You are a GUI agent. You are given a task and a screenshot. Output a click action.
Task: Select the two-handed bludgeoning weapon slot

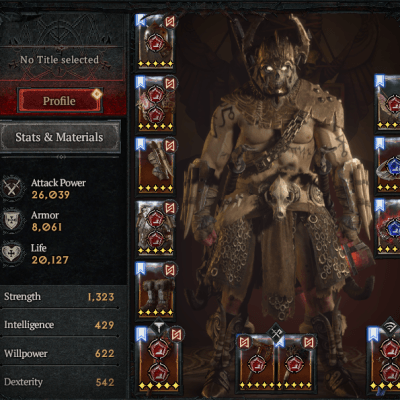[x=159, y=360]
